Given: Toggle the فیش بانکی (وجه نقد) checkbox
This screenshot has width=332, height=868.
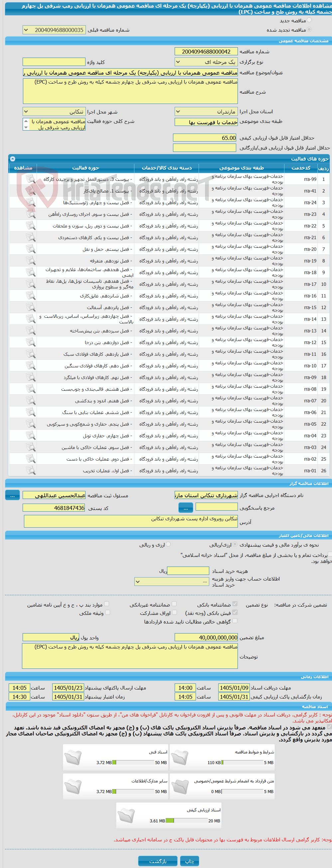Looking at the screenshot, I should [235, 612].
